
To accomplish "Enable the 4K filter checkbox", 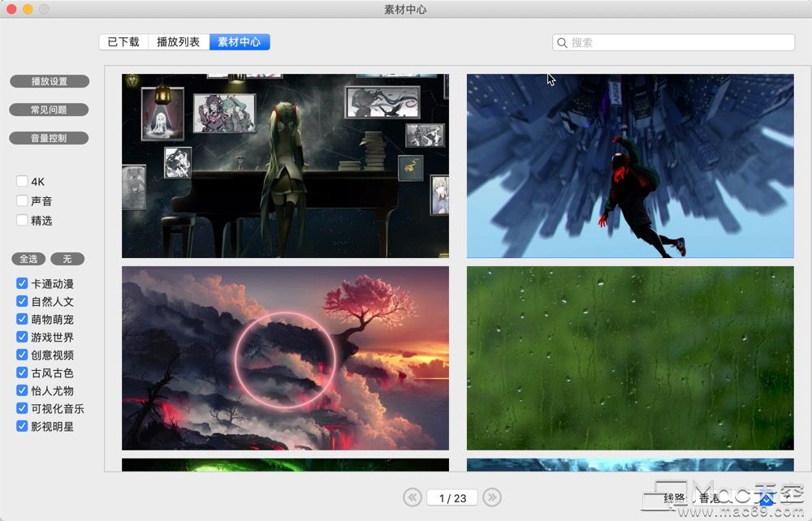I will point(22,181).
